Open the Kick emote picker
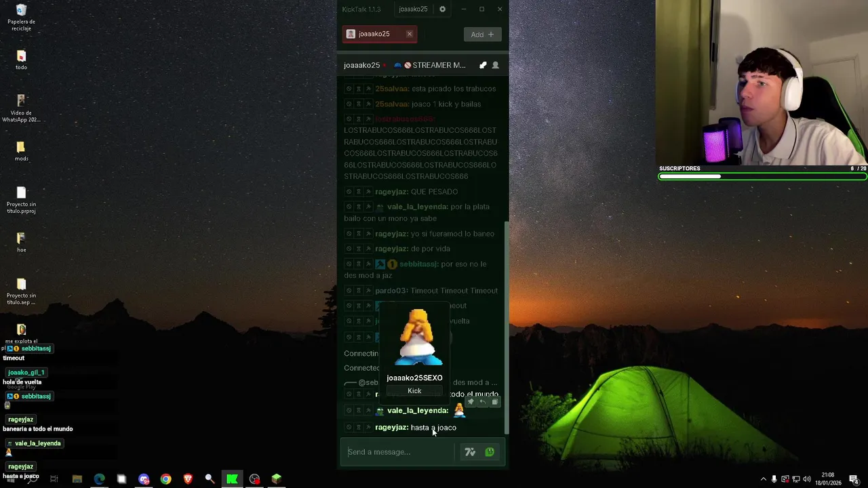The height and width of the screenshot is (488, 868). [490, 452]
